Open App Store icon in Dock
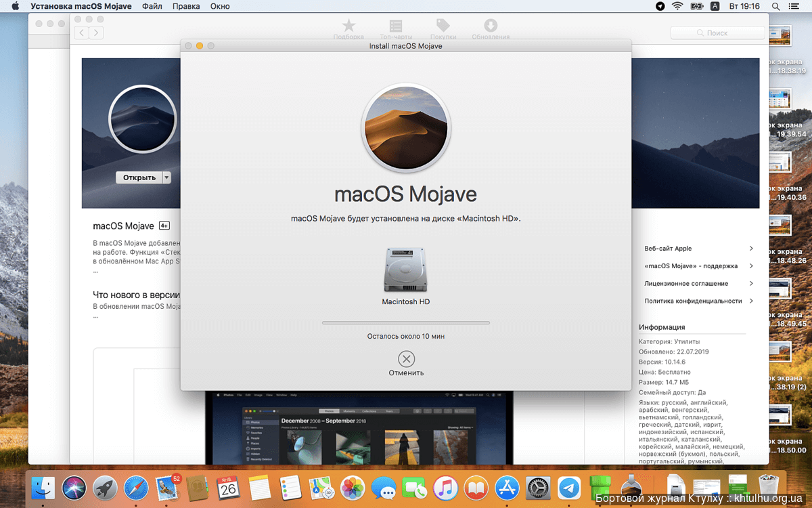Viewport: 812px width, 508px height. click(x=507, y=487)
